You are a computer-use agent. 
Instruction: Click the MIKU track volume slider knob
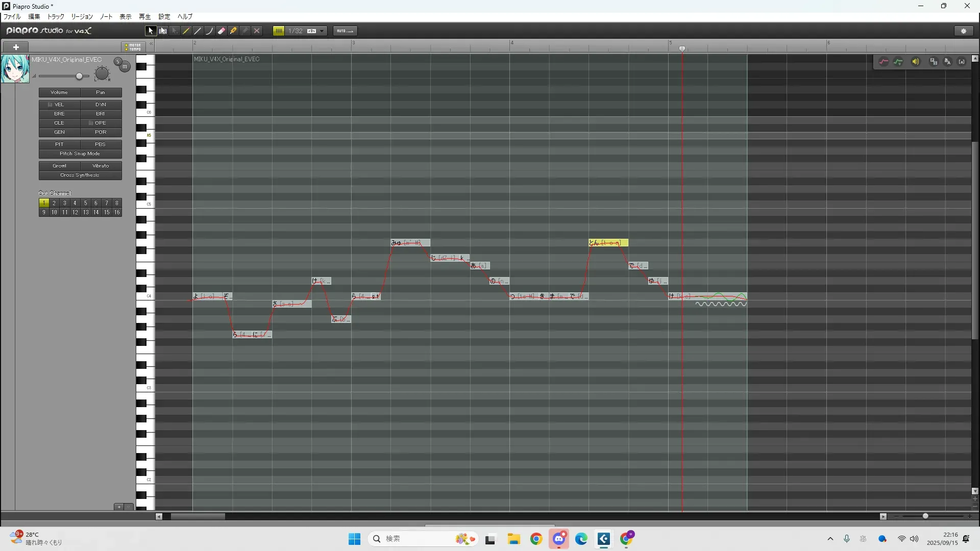pos(79,76)
